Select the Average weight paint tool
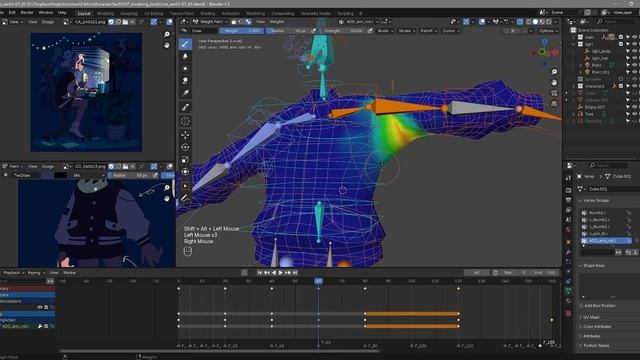This screenshot has width=640, height=360. tap(185, 68)
